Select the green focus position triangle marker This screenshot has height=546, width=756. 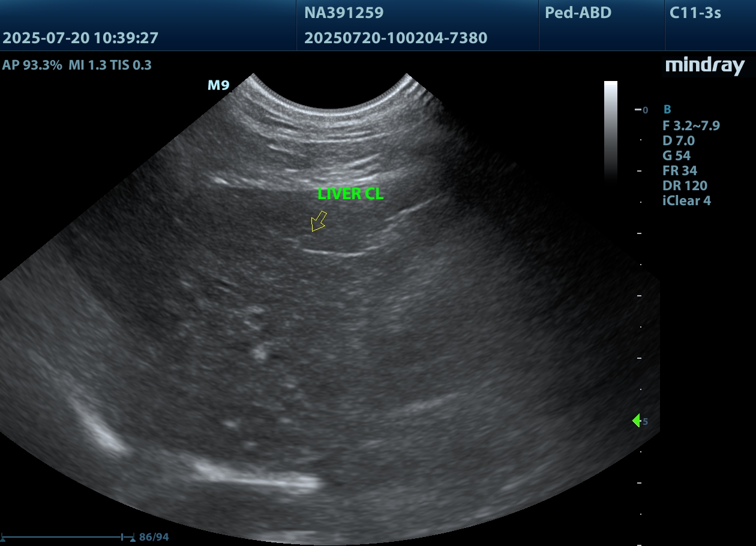point(636,421)
